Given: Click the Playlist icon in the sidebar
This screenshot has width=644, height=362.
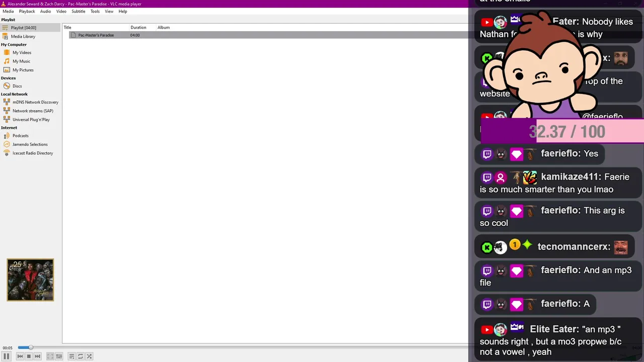Looking at the screenshot, I should (5, 28).
